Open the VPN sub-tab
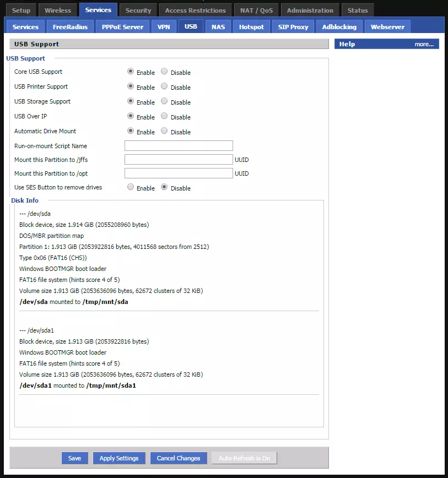The image size is (448, 478). pyautogui.click(x=164, y=26)
